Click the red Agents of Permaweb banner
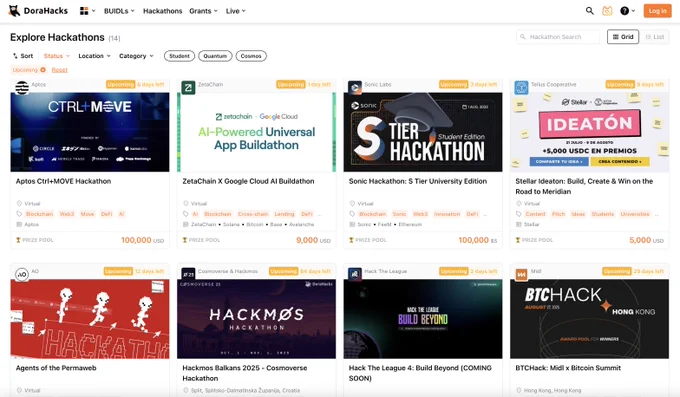The image size is (680, 397). click(90, 319)
